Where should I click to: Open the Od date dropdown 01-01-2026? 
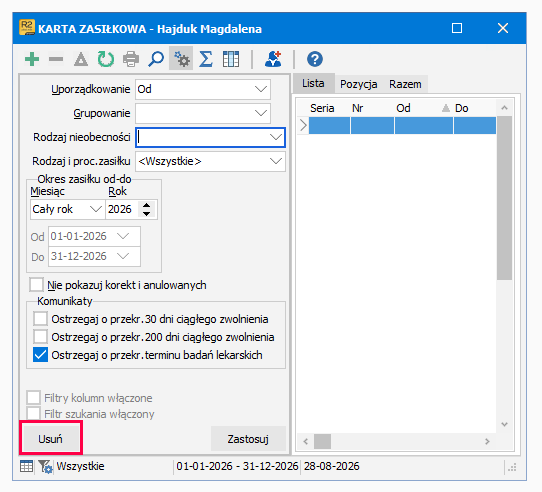[x=123, y=236]
